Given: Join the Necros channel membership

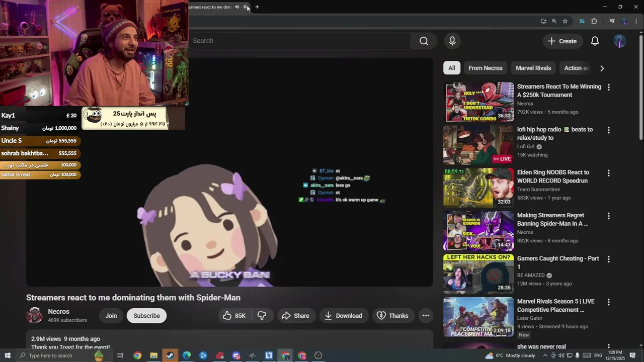Looking at the screenshot, I should tap(111, 316).
